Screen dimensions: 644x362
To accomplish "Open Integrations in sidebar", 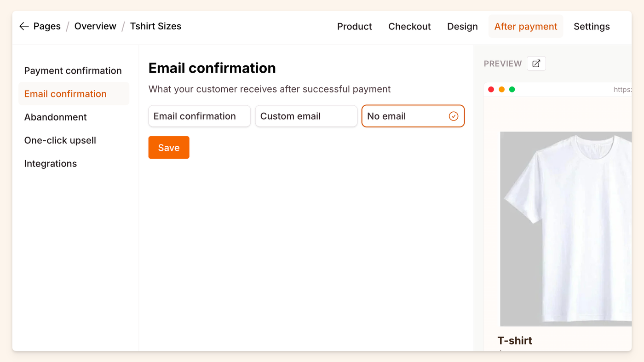I will click(50, 163).
